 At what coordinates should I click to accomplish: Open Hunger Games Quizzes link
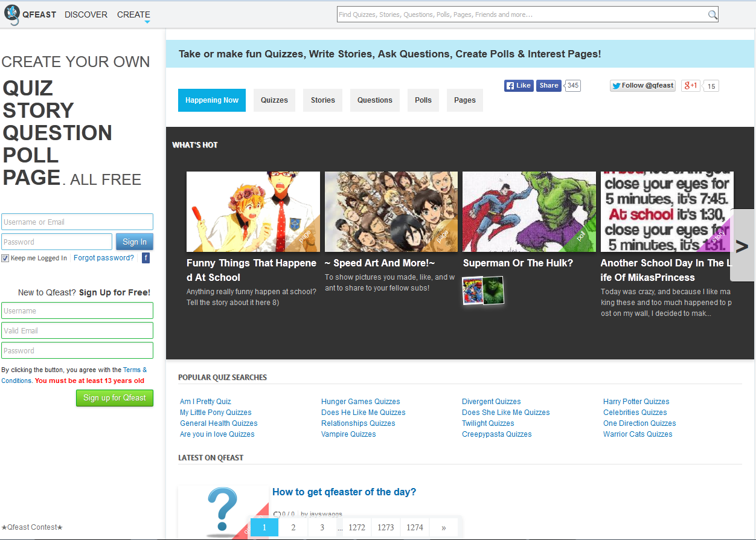(x=360, y=402)
